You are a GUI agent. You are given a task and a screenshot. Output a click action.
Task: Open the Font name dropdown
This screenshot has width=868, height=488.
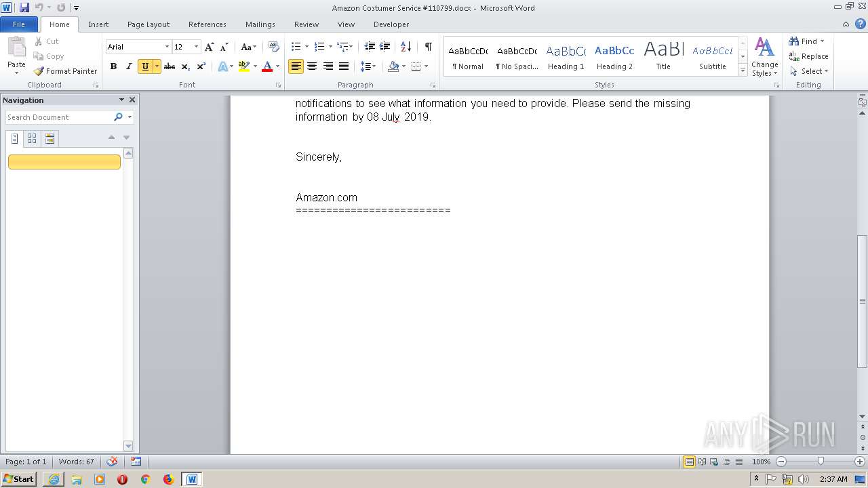click(x=167, y=47)
